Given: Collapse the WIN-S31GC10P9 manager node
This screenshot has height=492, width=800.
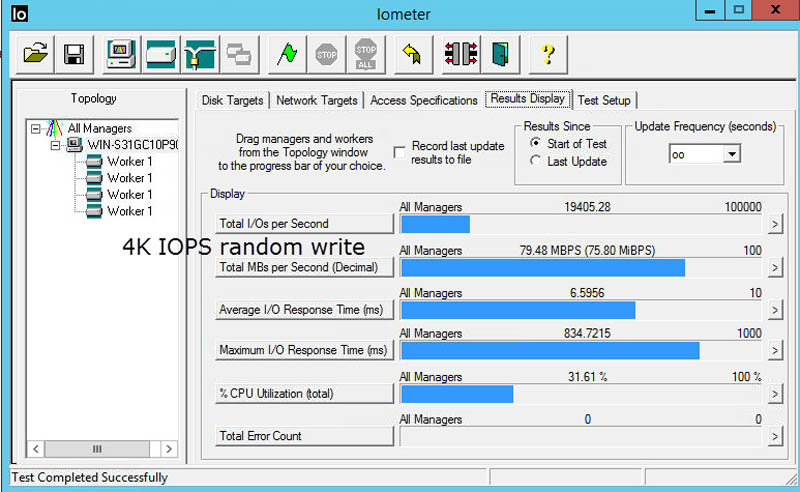Looking at the screenshot, I should (x=55, y=145).
